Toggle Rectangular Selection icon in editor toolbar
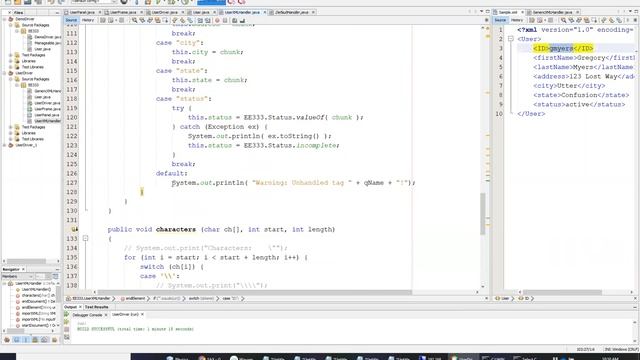Viewport: 640px width, 360px height. point(165,20)
